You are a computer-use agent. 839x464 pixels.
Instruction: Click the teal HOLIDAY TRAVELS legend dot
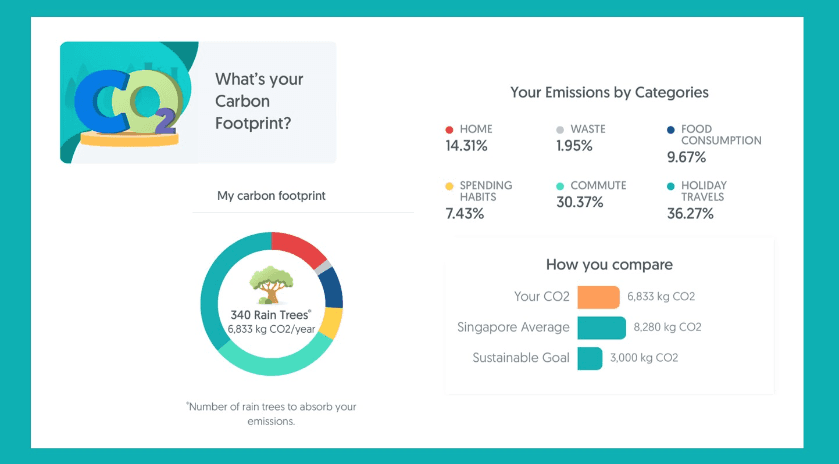pos(671,186)
